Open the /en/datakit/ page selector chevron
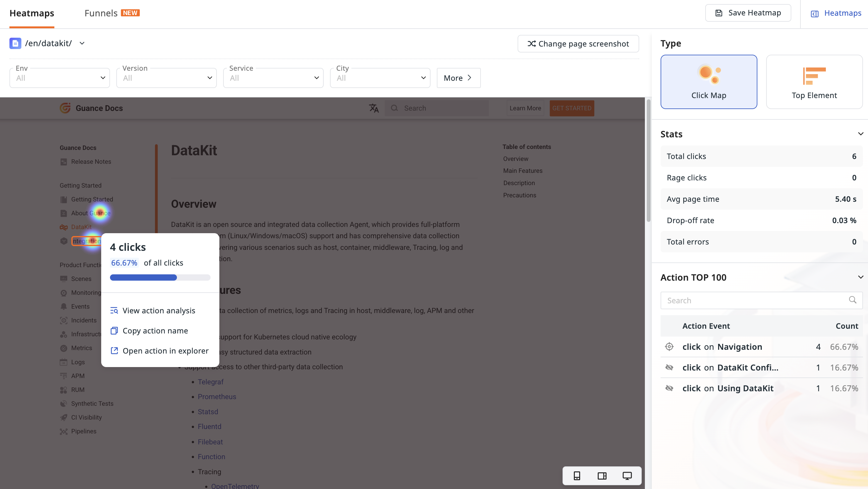Image resolution: width=868 pixels, height=489 pixels. (x=82, y=43)
